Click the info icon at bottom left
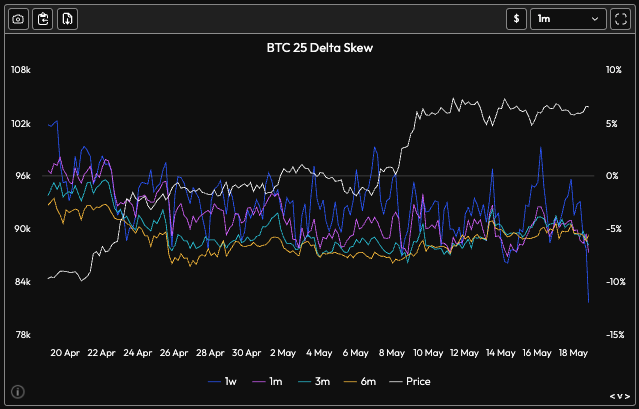639x409 pixels. click(18, 392)
